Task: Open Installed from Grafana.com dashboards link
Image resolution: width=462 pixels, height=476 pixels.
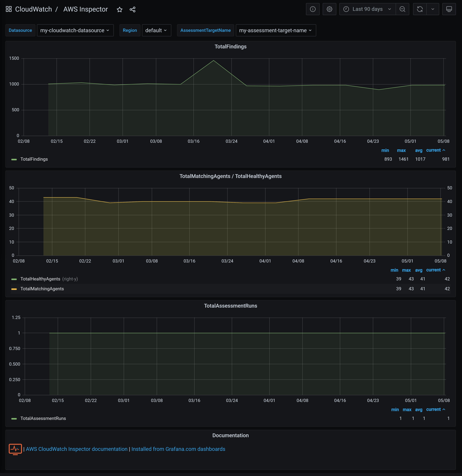Action: coord(178,449)
